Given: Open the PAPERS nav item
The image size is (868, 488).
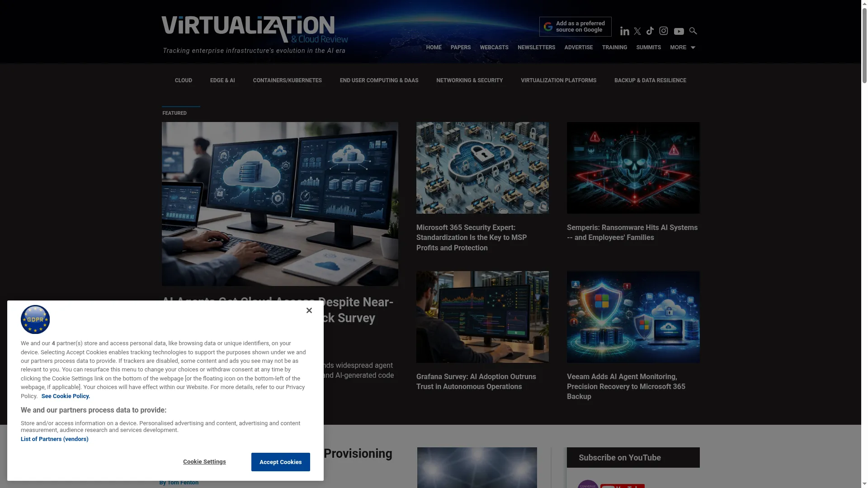Looking at the screenshot, I should pos(461,47).
